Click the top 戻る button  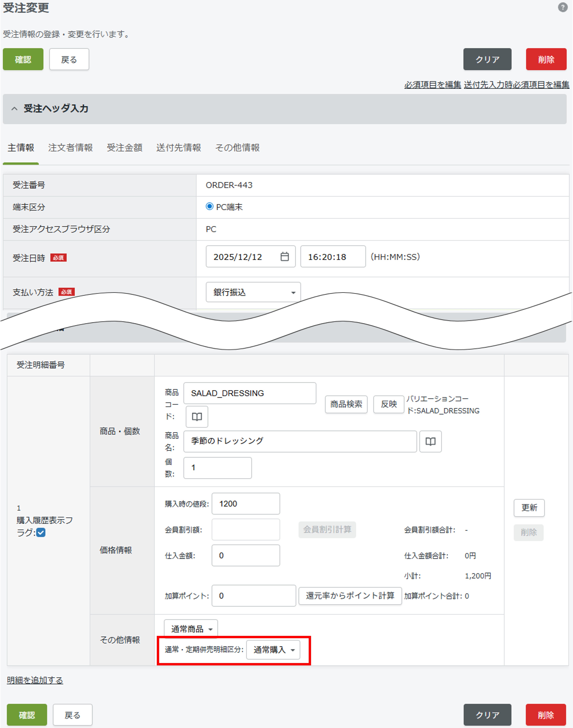point(69,59)
